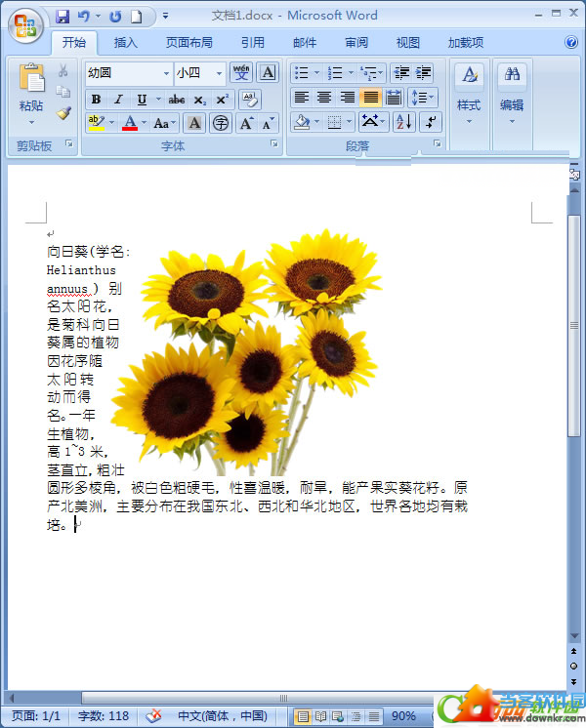This screenshot has height=728, width=586.
Task: Apply character border with the boxed A
Action: click(x=268, y=73)
